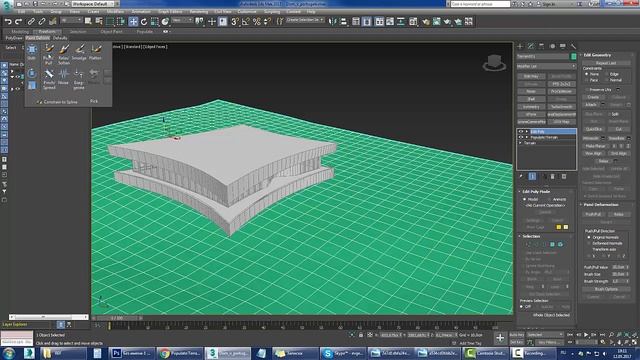Open the Create command panel tab

tap(520, 46)
